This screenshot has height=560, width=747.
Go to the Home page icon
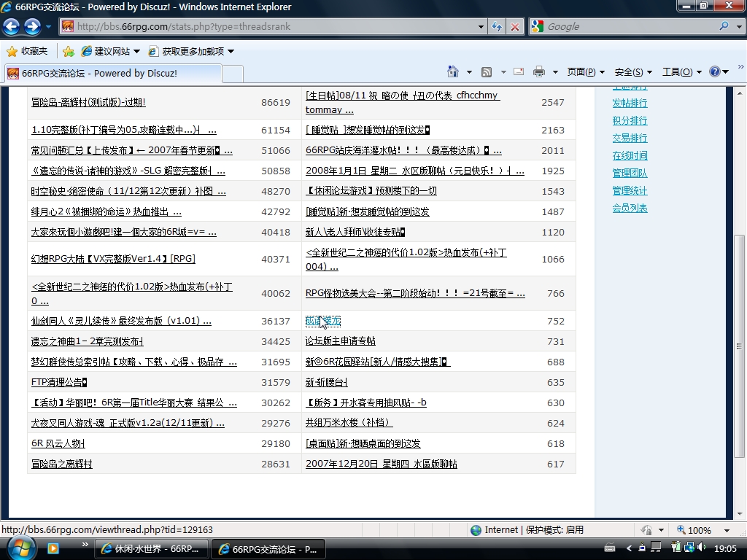tap(452, 72)
